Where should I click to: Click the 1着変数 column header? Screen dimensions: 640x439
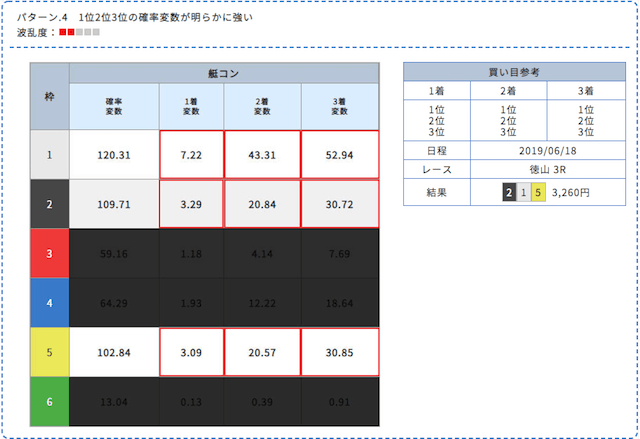[191, 106]
